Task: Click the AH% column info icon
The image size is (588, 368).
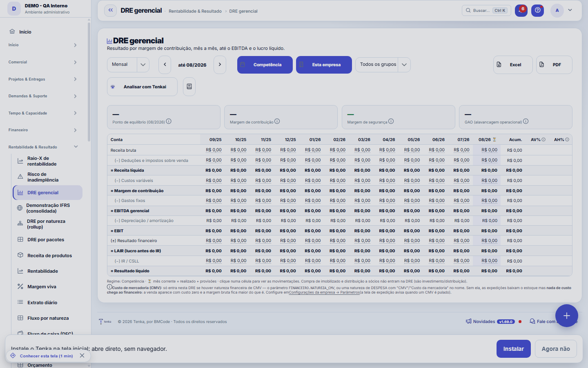Action: pos(567,139)
